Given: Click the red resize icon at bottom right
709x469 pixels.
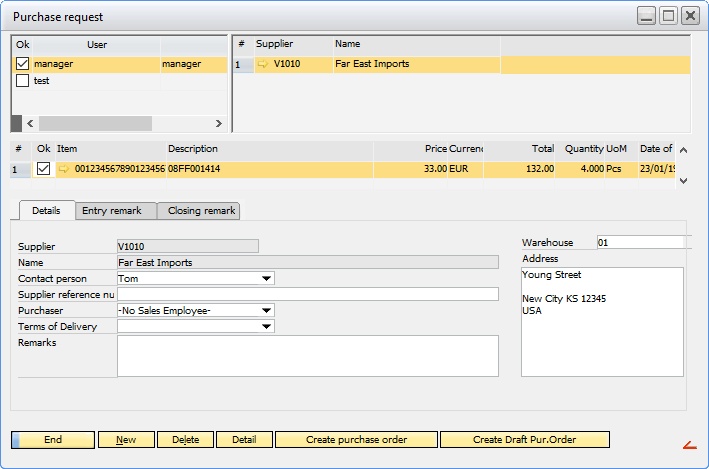Looking at the screenshot, I should pos(688,445).
